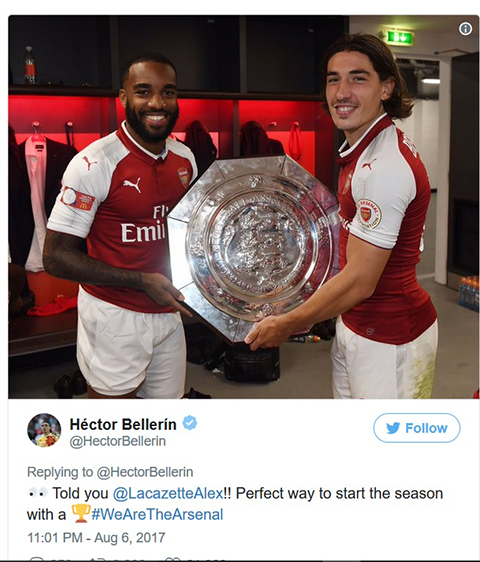480x562 pixels.
Task: Click the Arsenal sleeve badge on the right player
Action: click(369, 214)
